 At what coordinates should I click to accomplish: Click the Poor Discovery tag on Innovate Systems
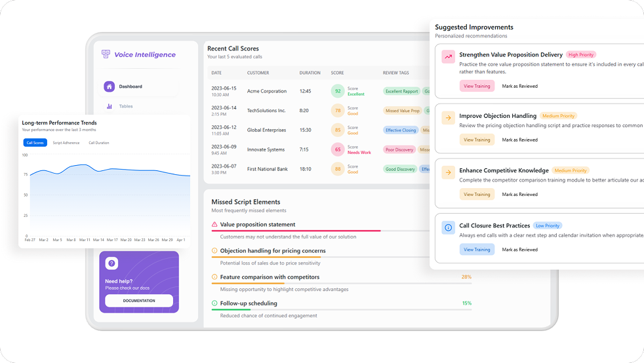coord(399,150)
